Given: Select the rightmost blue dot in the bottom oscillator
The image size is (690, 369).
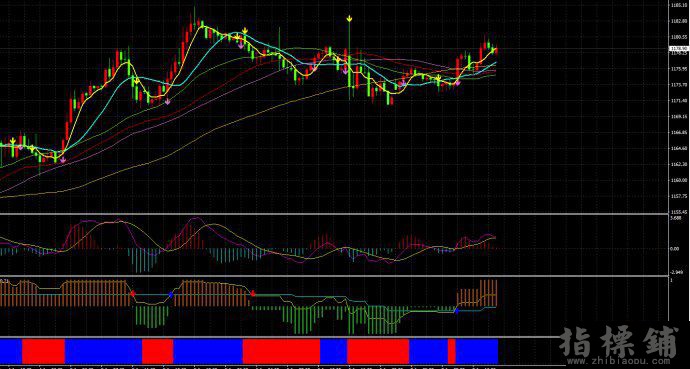Looking at the screenshot, I should click(456, 311).
